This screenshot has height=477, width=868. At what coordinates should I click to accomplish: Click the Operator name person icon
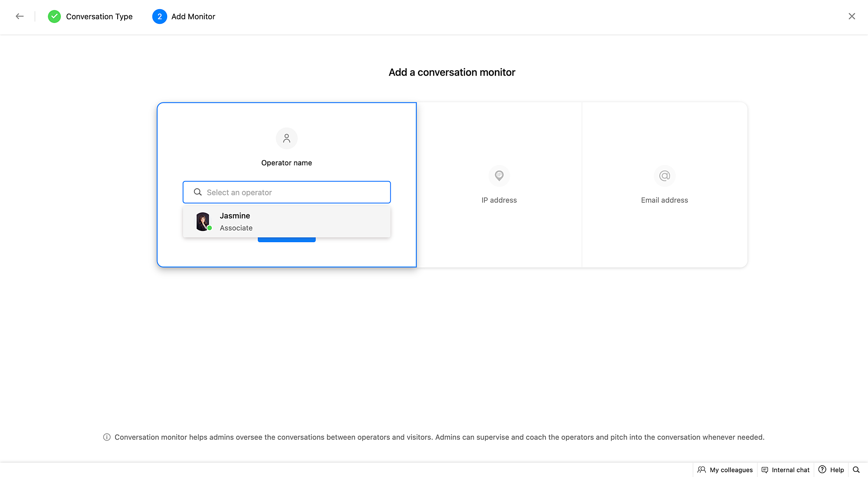tap(286, 138)
